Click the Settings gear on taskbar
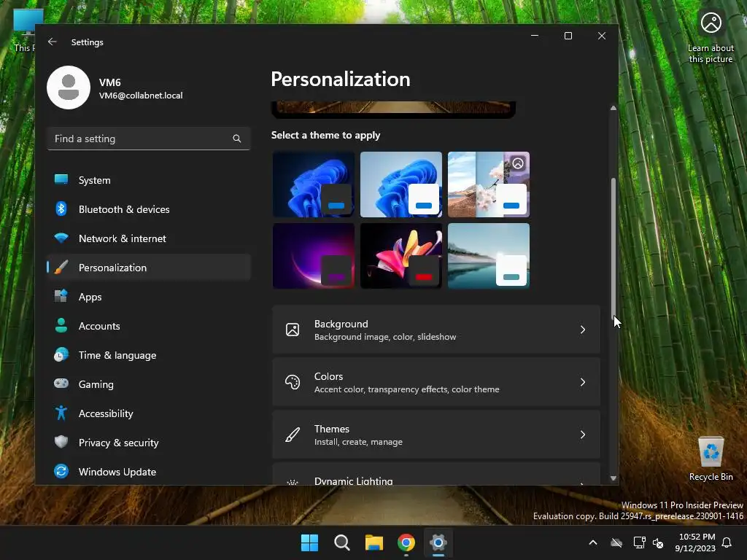The height and width of the screenshot is (560, 747). (x=438, y=542)
